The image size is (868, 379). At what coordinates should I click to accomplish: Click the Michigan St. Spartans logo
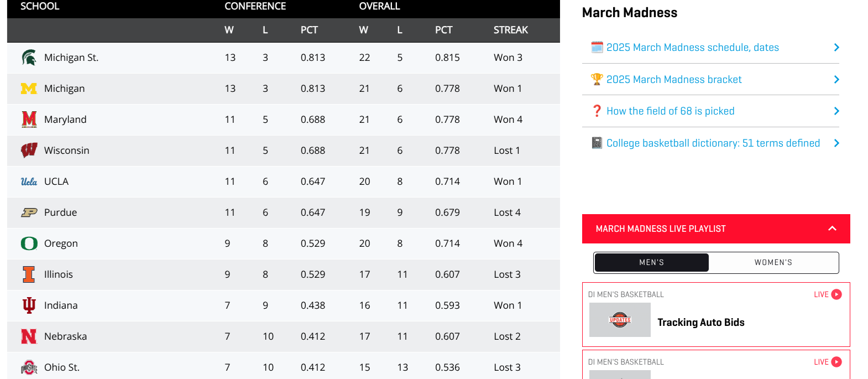tap(29, 58)
